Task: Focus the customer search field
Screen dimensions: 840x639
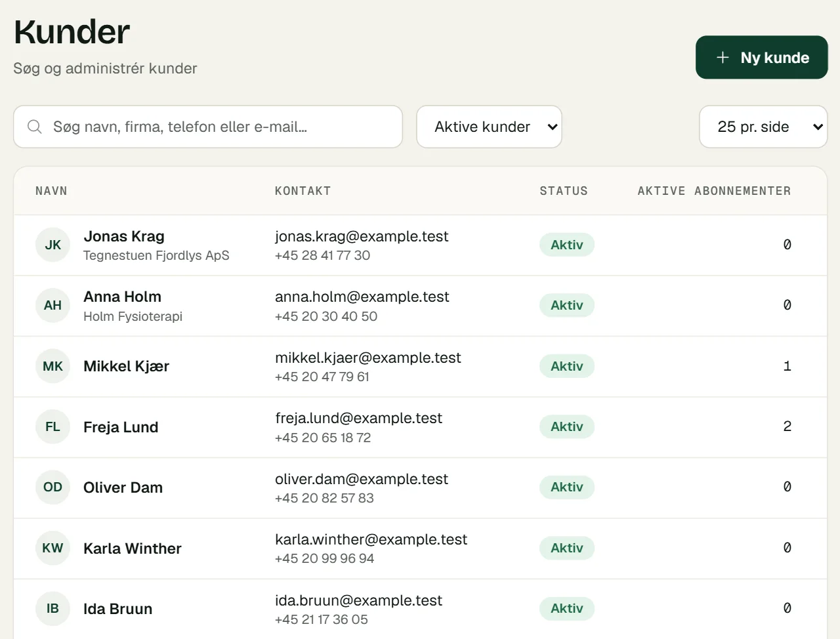Action: click(208, 127)
